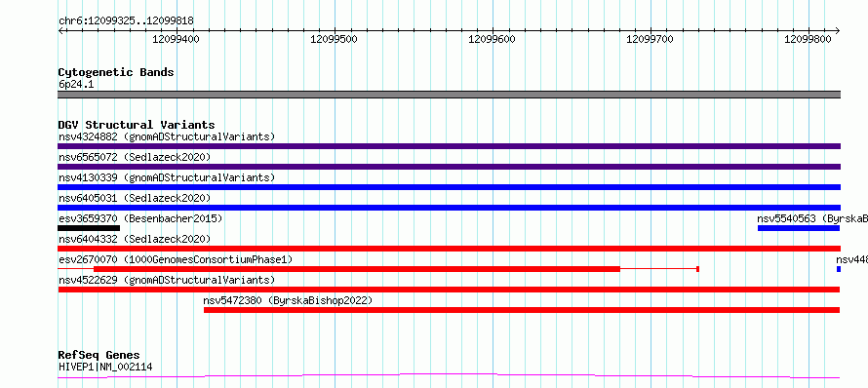The image size is (868, 388).
Task: Click the DGV Structural Variants track title
Action: tap(137, 125)
